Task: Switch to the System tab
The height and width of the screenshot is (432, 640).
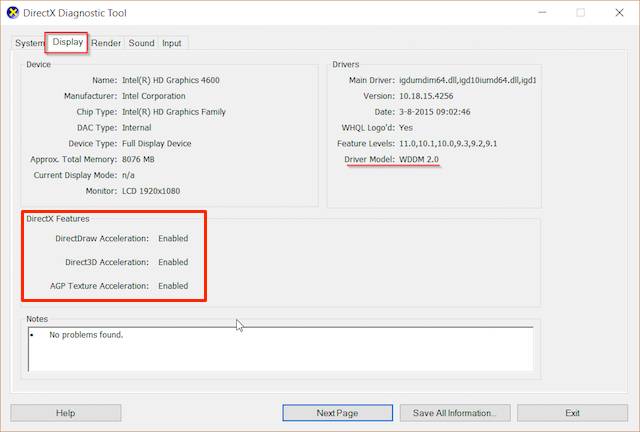Action: (29, 43)
